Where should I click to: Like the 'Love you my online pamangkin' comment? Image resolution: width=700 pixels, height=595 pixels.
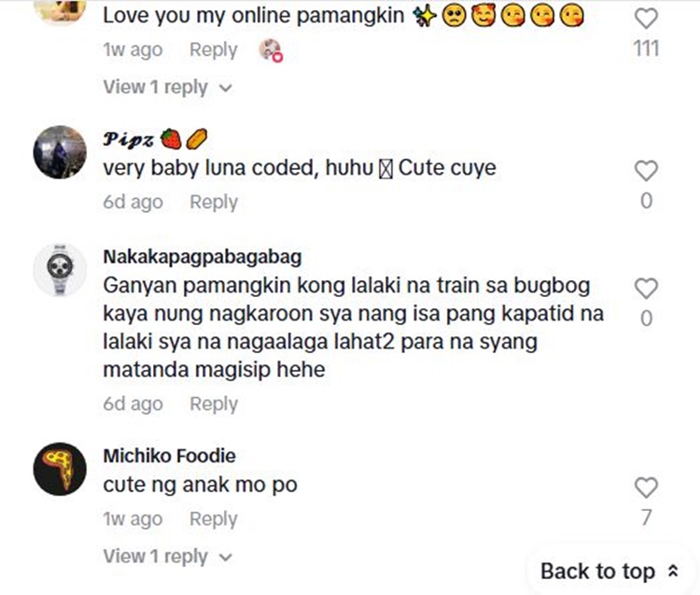tap(646, 18)
